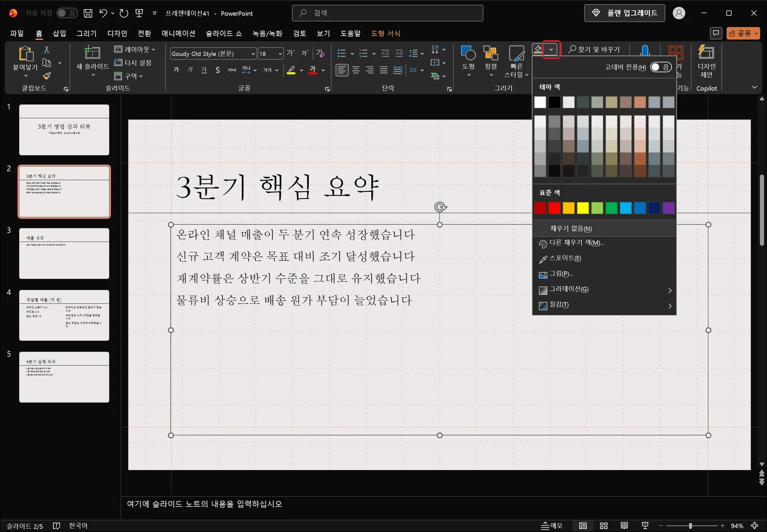Select No Fill menu option
767x532 pixels.
click(604, 229)
